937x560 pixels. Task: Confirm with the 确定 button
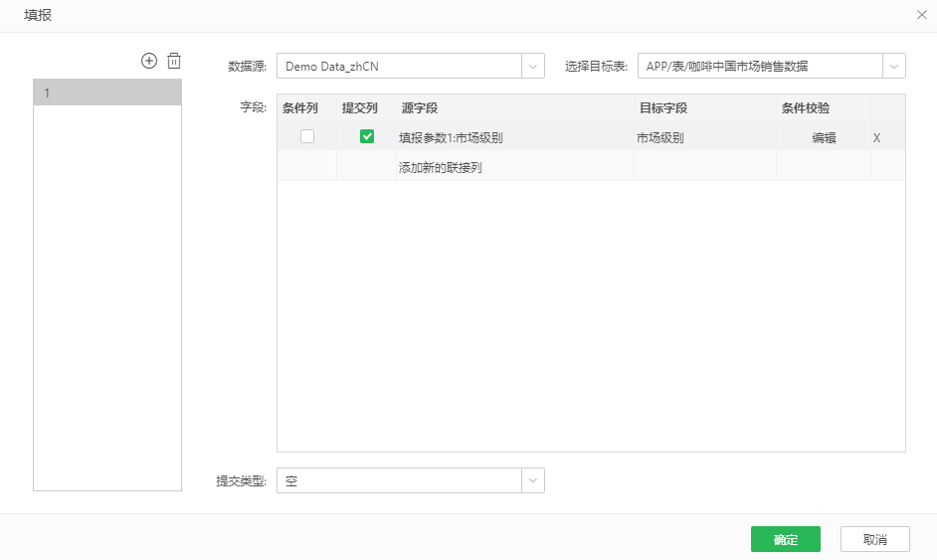tap(785, 539)
